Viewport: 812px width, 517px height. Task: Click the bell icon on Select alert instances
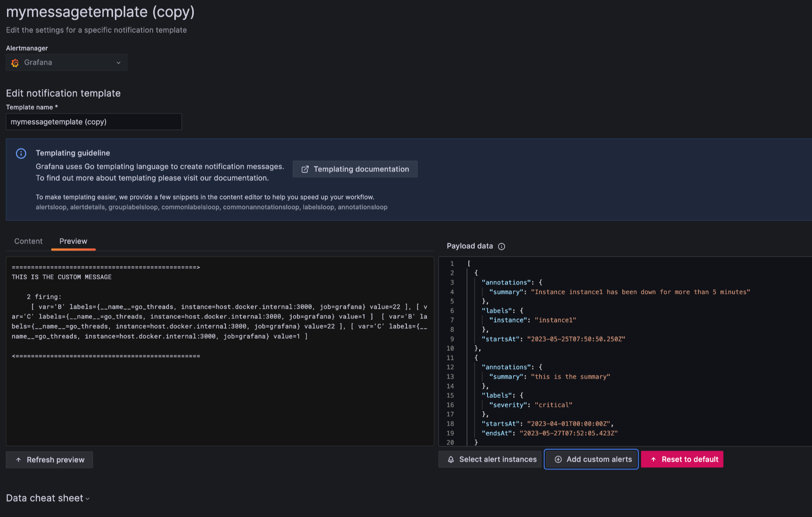[451, 459]
